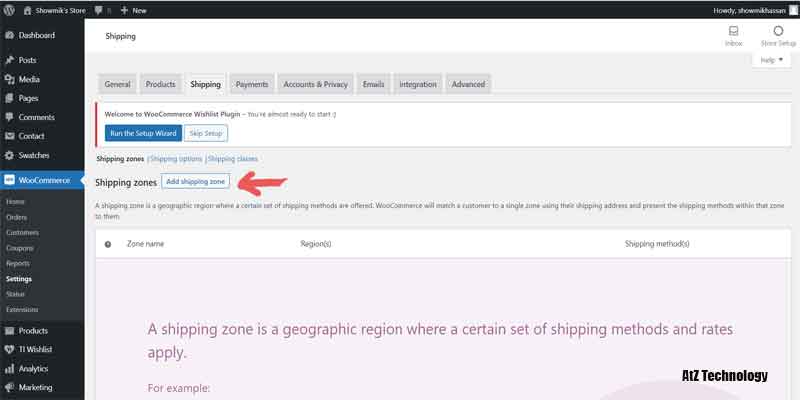Image resolution: width=800 pixels, height=400 pixels.
Task: Expand the Products sidebar menu
Action: click(33, 330)
